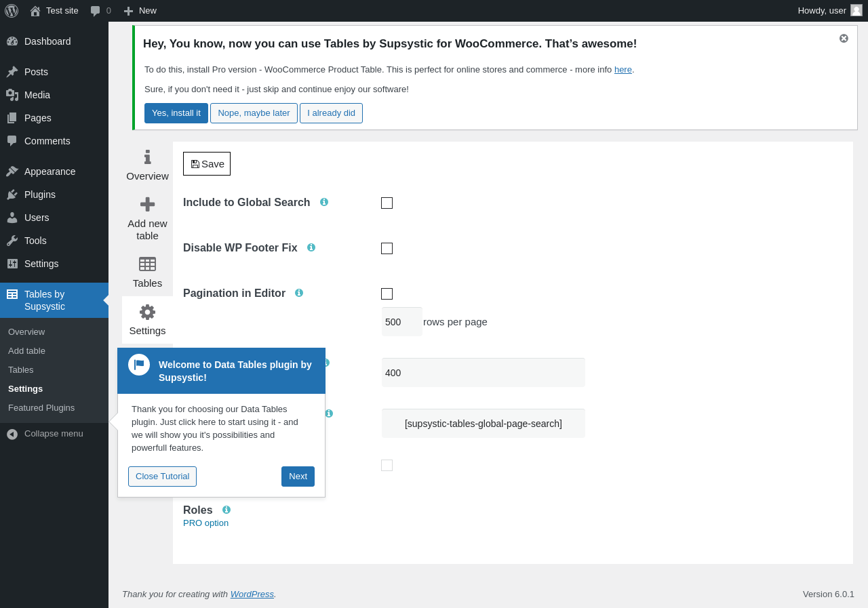The width and height of the screenshot is (868, 608).
Task: Click Plugins plug icon in sidebar
Action: tap(12, 195)
